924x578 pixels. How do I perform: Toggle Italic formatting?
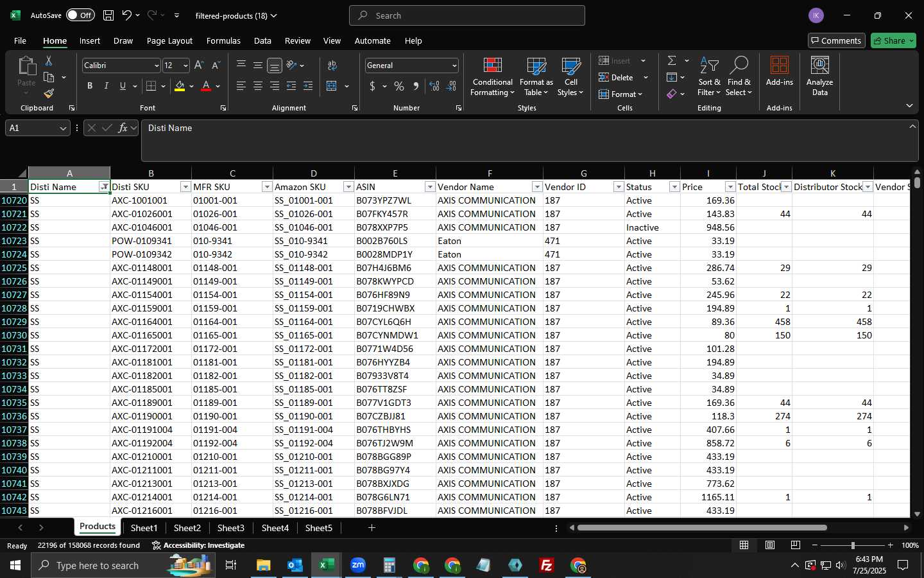(107, 86)
